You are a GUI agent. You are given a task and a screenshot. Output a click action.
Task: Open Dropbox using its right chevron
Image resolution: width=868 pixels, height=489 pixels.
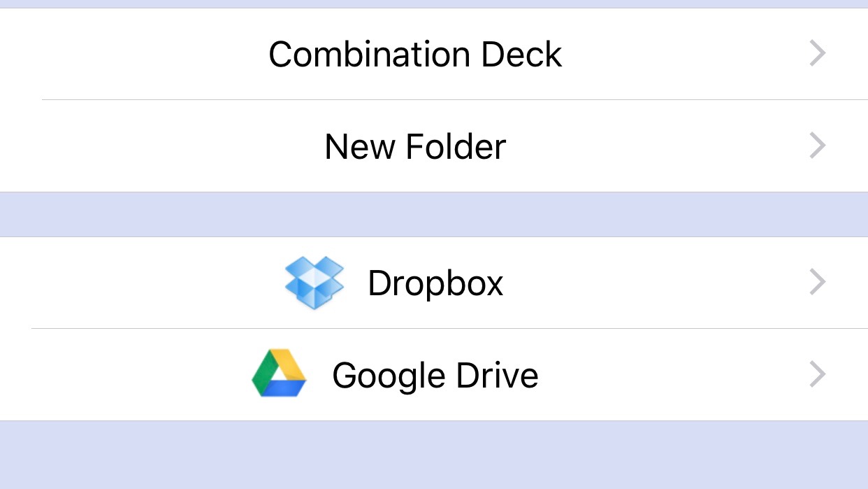[817, 282]
